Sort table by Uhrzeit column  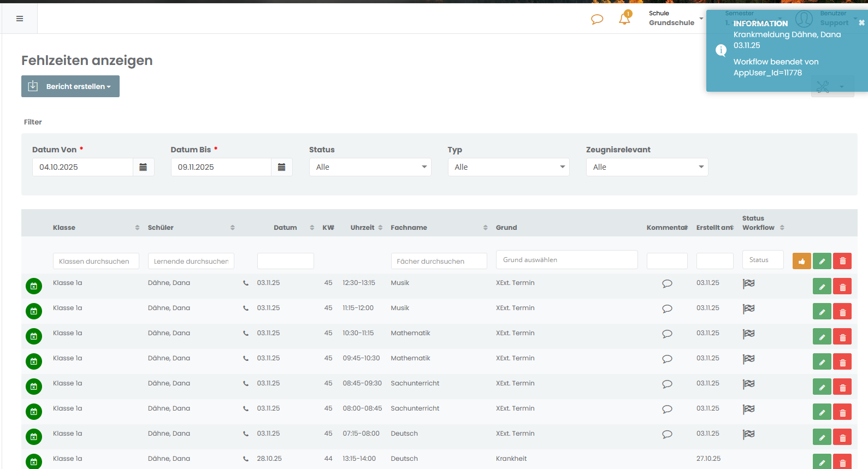coord(380,228)
